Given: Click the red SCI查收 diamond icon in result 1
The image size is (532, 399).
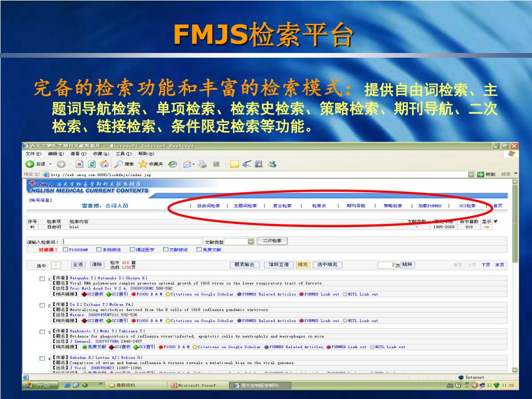Looking at the screenshot, I should (x=84, y=294).
